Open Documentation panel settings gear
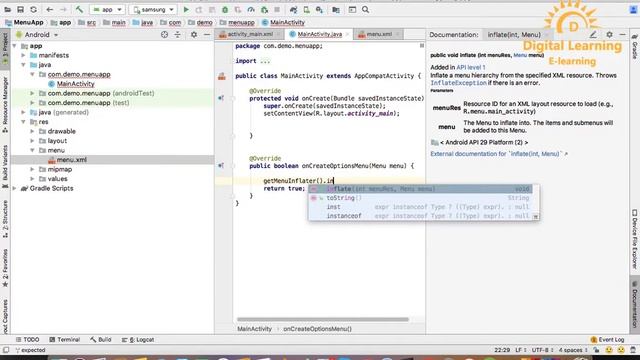 pyautogui.click(x=609, y=35)
